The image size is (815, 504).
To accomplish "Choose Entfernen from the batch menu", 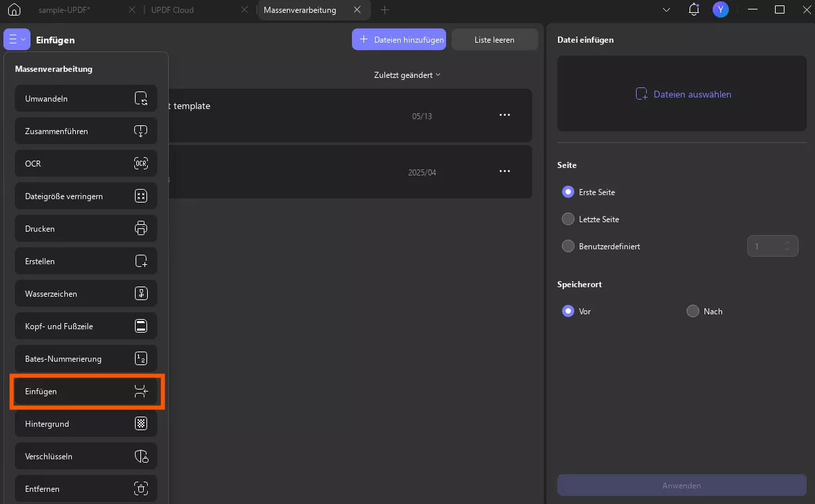I will [86, 489].
